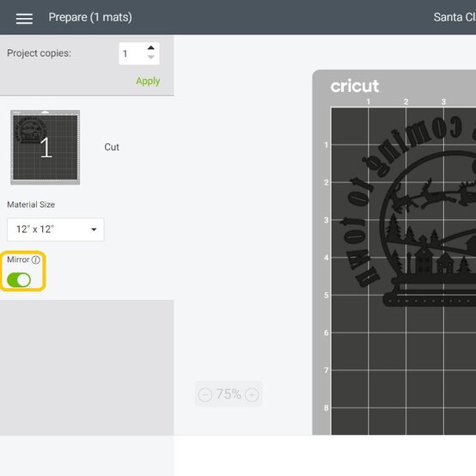Zoom in the mat preview

(252, 394)
